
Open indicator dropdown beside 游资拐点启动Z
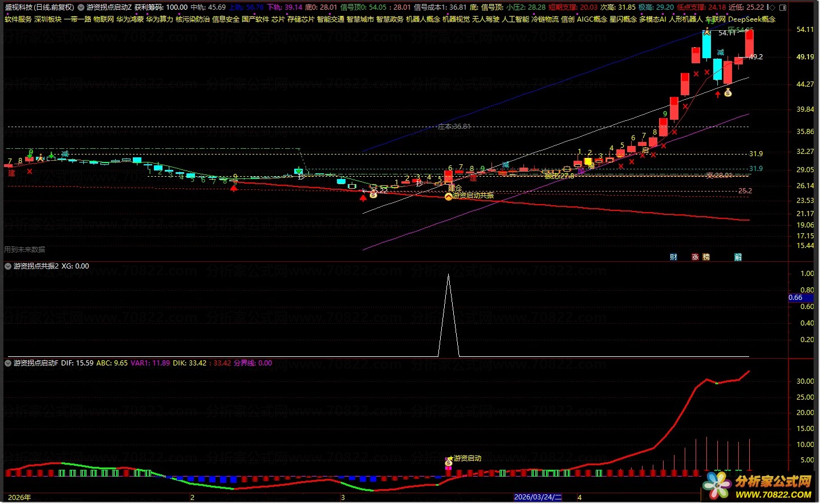click(x=80, y=7)
